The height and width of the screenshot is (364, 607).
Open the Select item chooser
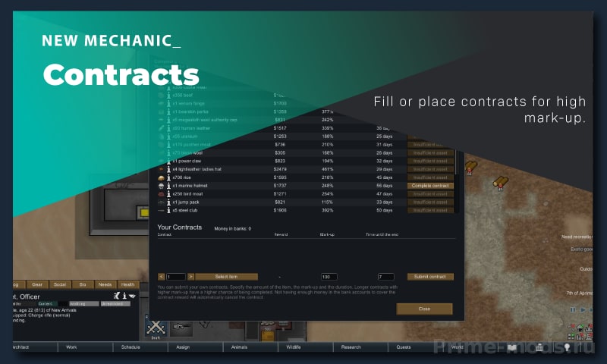pyautogui.click(x=226, y=277)
